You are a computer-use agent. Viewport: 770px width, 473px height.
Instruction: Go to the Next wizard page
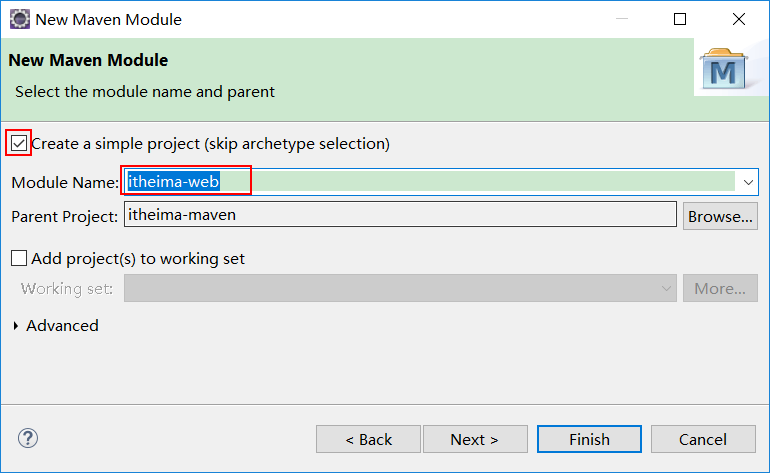[474, 440]
